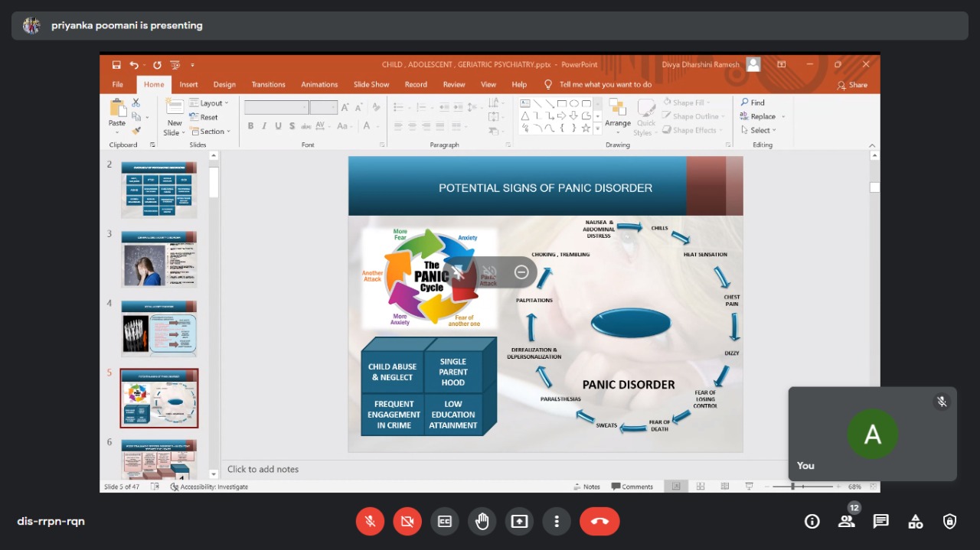This screenshot has height=550, width=980.
Task: Click the New Slide icon
Action: pyautogui.click(x=175, y=108)
